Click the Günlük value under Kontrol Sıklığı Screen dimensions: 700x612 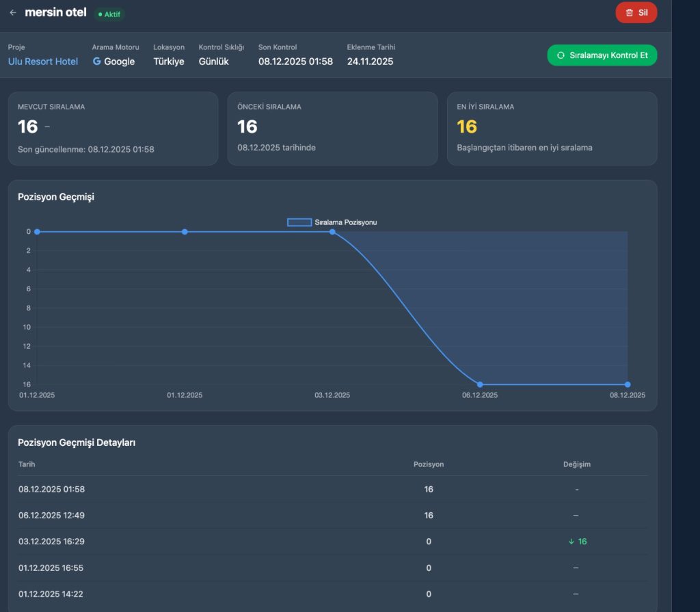[x=213, y=62]
